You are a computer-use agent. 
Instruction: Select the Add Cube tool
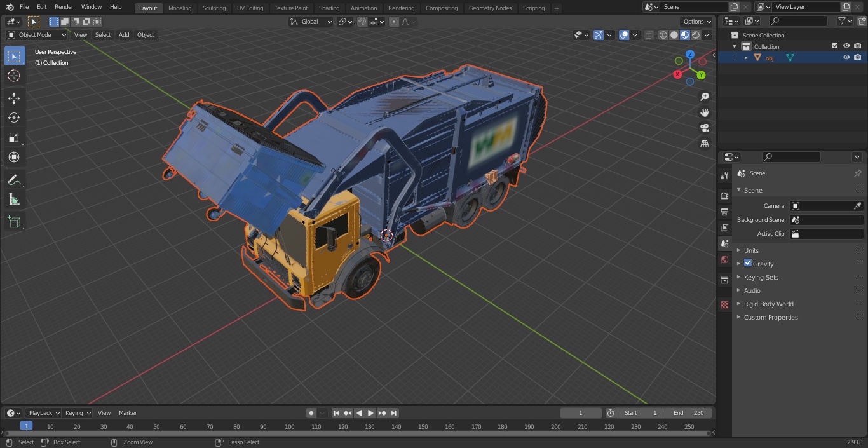click(14, 222)
